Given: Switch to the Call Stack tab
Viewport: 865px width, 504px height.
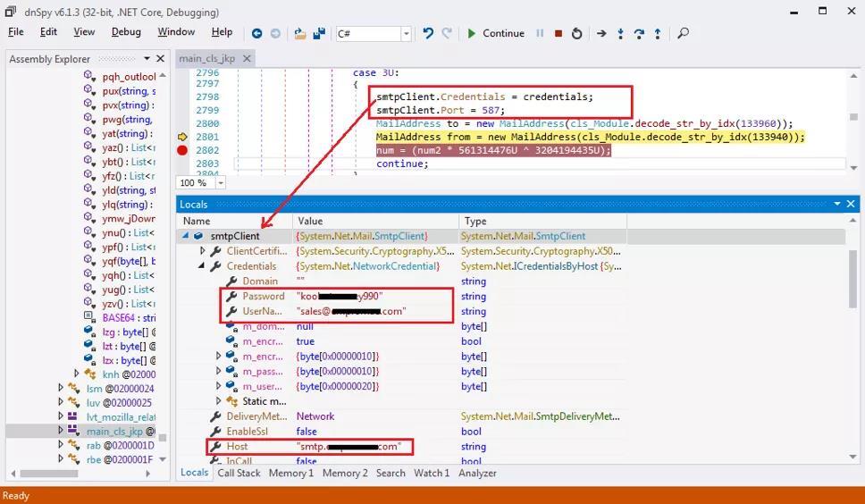Looking at the screenshot, I should click(239, 473).
